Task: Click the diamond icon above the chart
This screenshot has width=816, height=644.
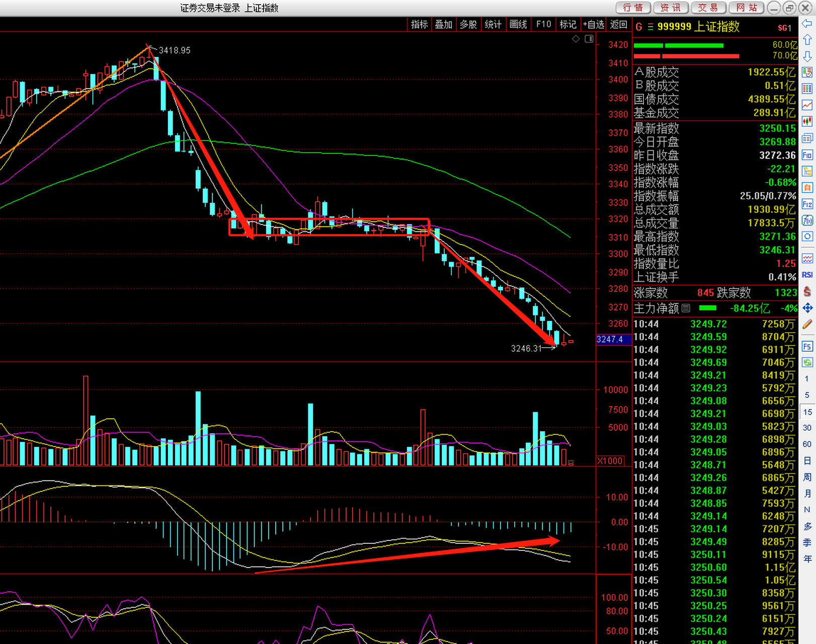Action: pos(576,39)
